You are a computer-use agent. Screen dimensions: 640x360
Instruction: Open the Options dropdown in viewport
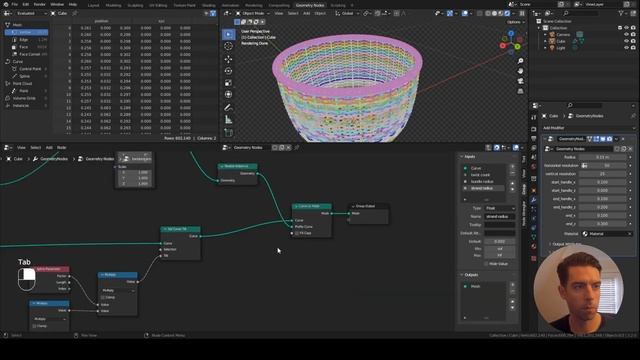tap(516, 22)
